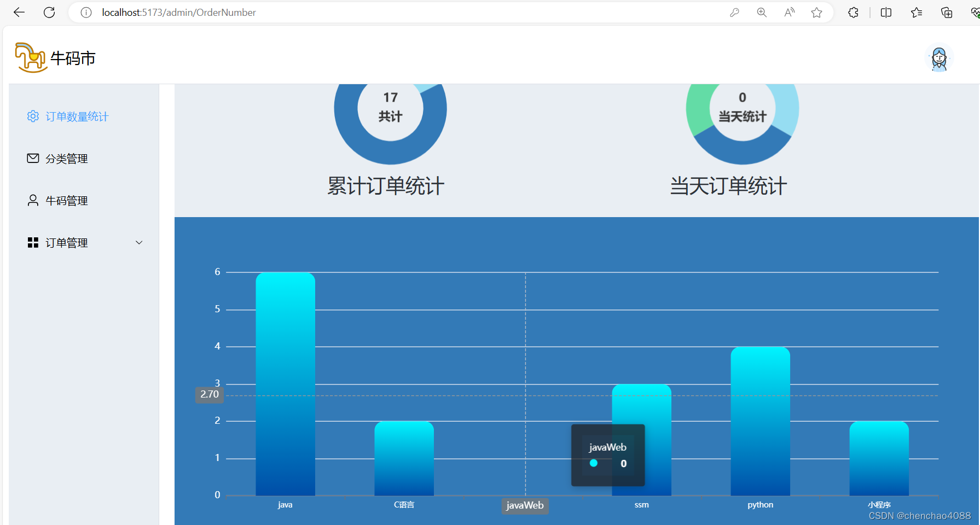The height and width of the screenshot is (525, 980).
Task: Click the 小程序 bar in the chart
Action: click(879, 458)
